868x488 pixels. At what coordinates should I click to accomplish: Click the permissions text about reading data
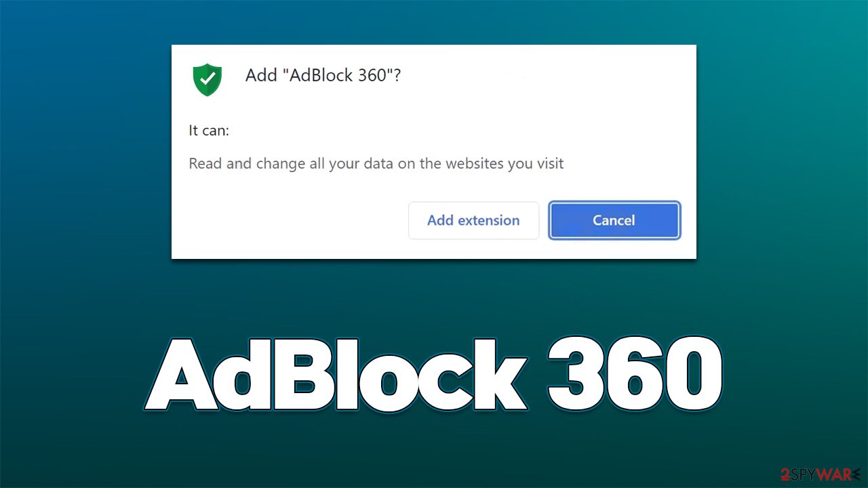[x=376, y=163]
